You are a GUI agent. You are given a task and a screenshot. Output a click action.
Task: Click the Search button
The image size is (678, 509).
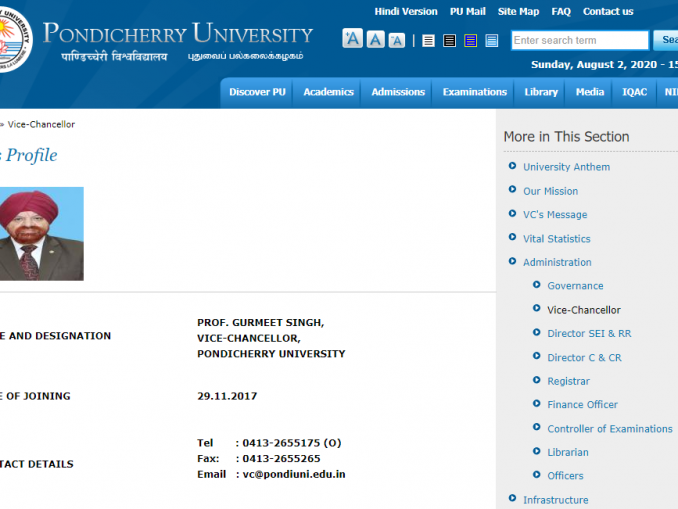pos(666,40)
